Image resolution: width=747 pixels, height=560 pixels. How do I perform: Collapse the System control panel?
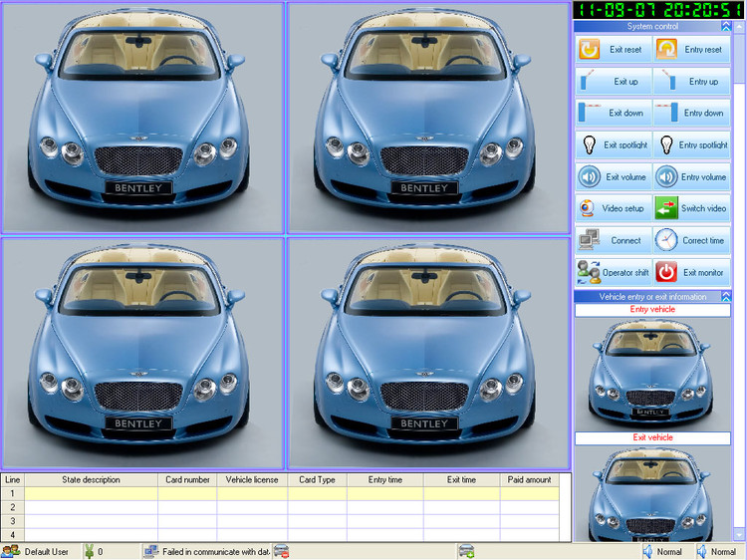pyautogui.click(x=725, y=26)
